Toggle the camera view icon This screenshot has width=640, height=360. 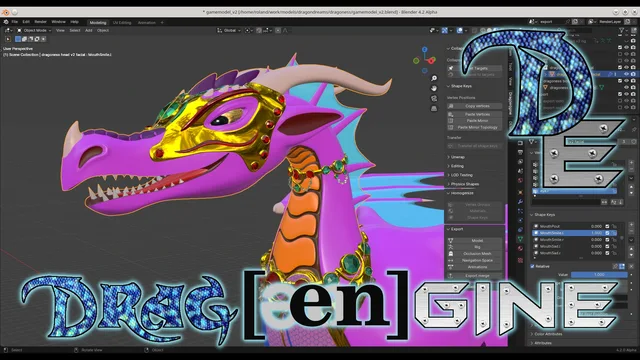point(434,98)
